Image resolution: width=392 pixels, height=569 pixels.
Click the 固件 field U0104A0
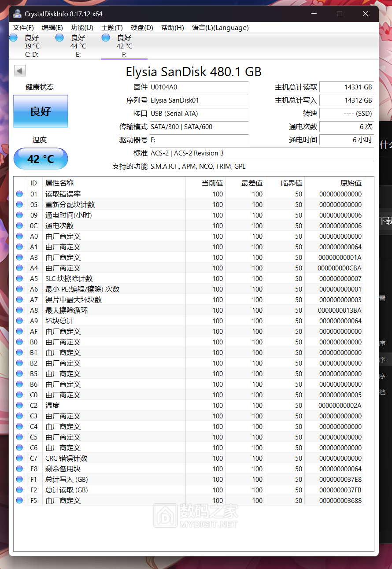pyautogui.click(x=199, y=87)
